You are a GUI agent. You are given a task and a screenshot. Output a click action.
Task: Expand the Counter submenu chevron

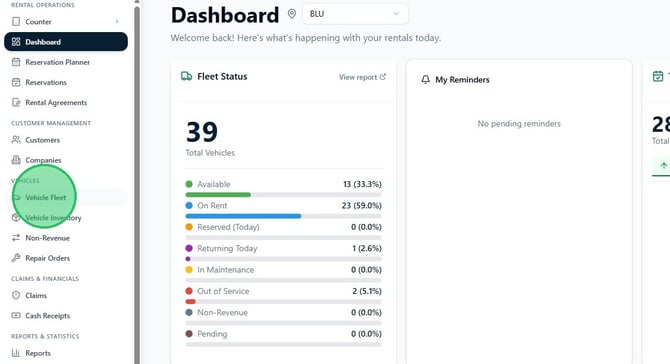(117, 21)
